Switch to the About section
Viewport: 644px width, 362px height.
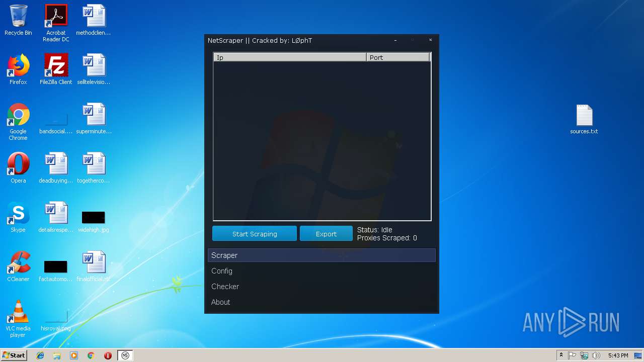click(321, 302)
